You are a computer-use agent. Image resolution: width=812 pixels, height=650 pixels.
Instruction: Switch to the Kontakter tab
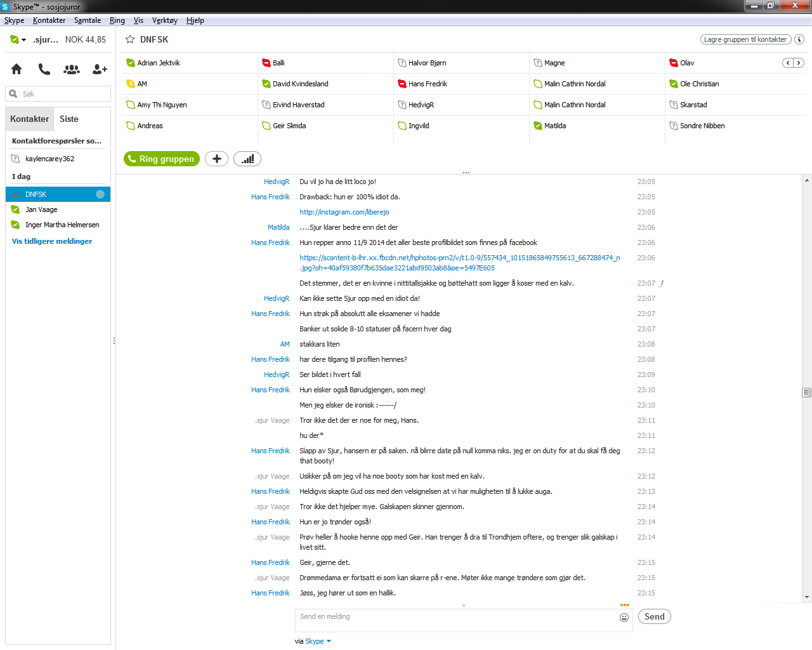29,119
